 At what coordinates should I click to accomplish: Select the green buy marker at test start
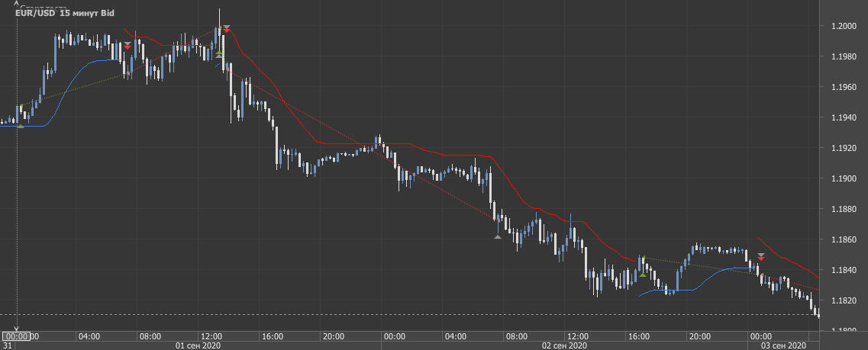(21, 126)
